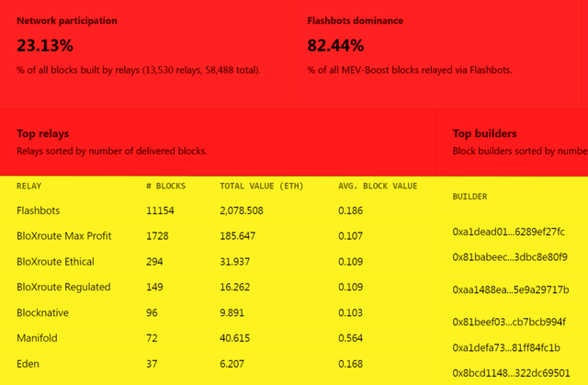Click the AVG. BLOCK VALUE column header

tap(378, 186)
